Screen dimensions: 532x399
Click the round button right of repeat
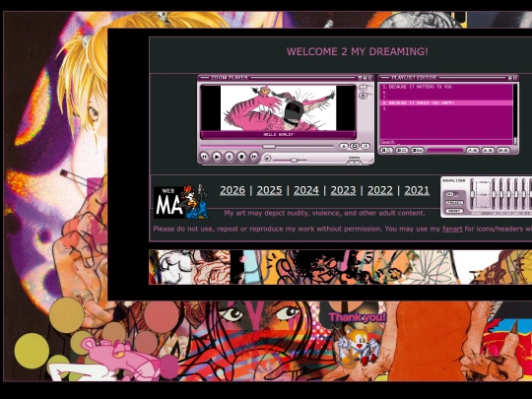[x=366, y=146]
